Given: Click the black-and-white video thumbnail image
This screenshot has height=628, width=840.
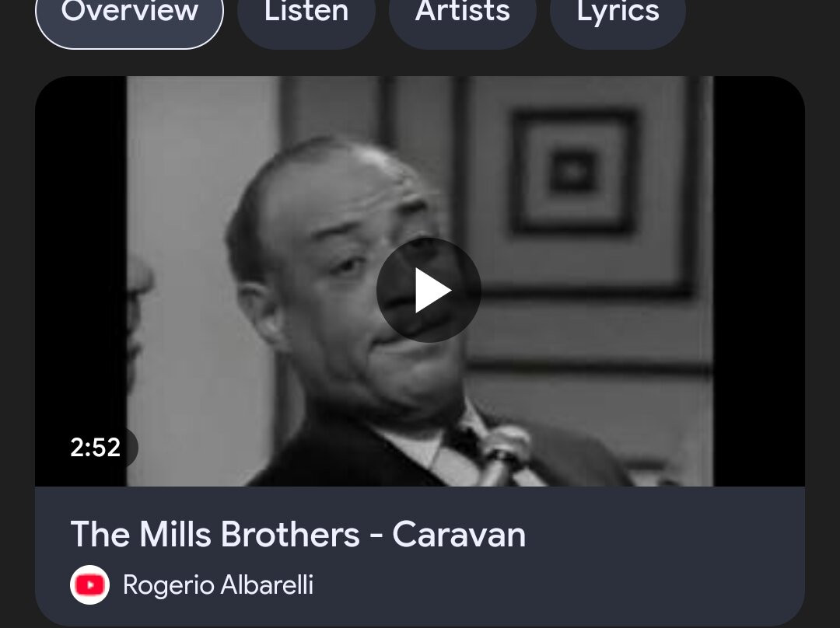Looking at the screenshot, I should 420,281.
